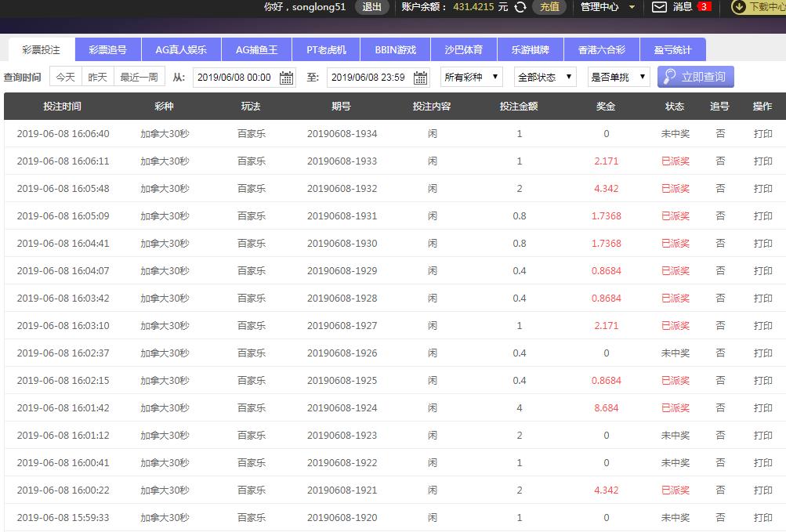The width and height of the screenshot is (786, 532).
Task: Filter records by 今天
Action: [x=66, y=78]
